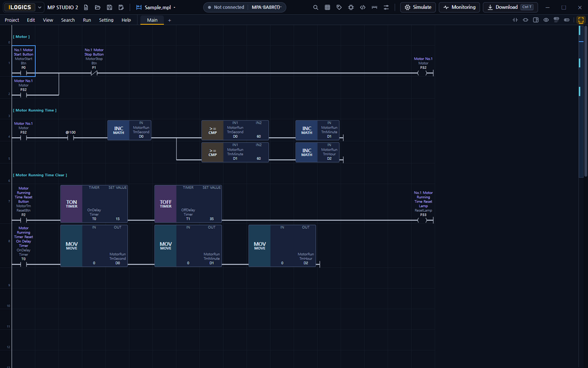Click the Monitoring button

(459, 7)
